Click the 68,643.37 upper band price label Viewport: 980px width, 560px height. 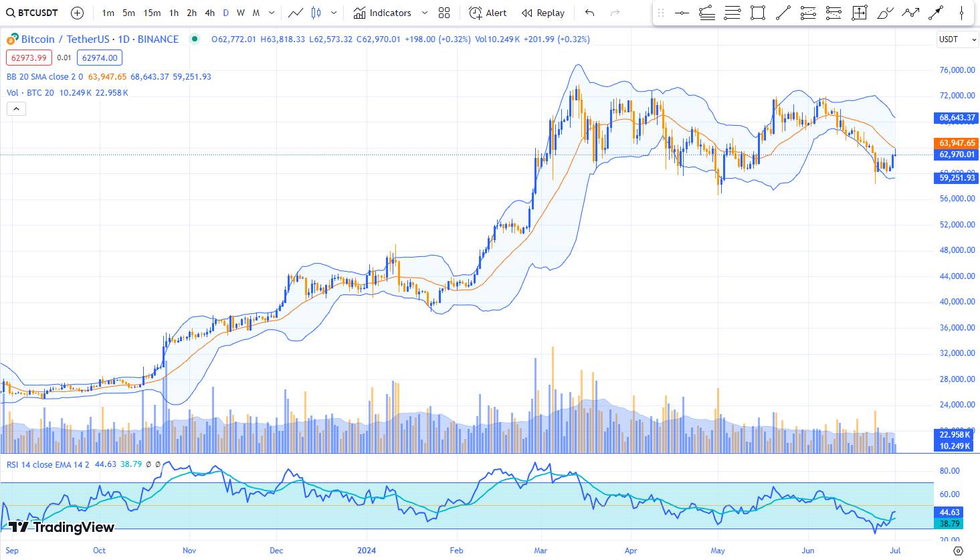957,118
